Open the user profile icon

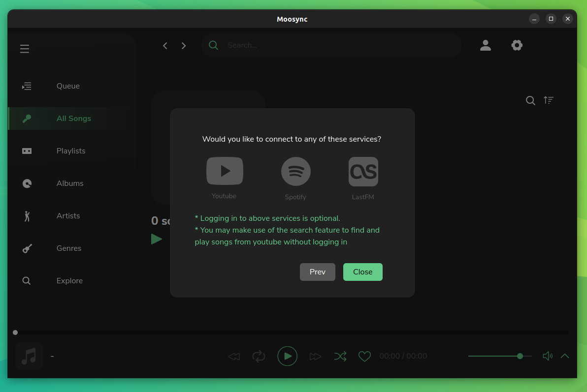coord(486,45)
